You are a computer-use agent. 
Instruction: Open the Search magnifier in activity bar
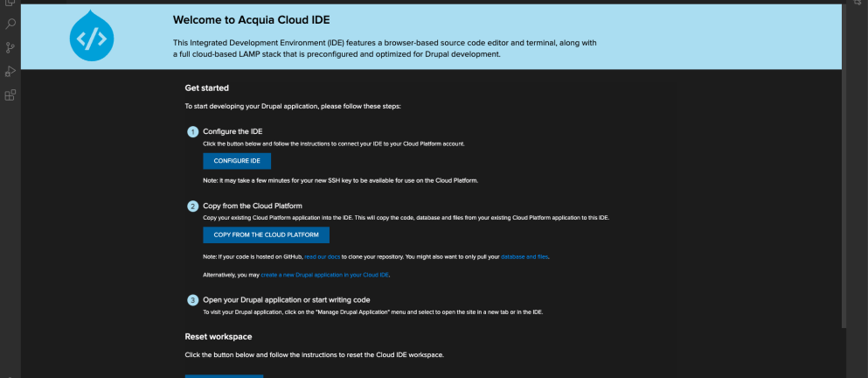pos(10,24)
